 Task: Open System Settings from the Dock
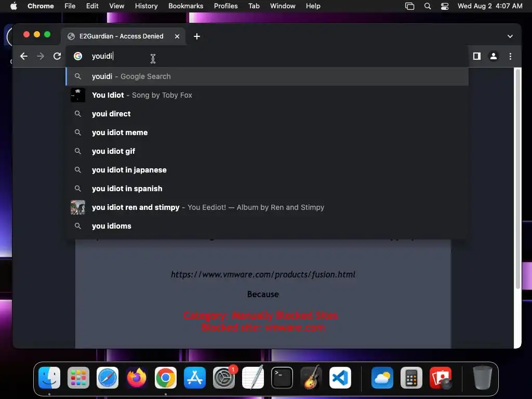pyautogui.click(x=224, y=378)
